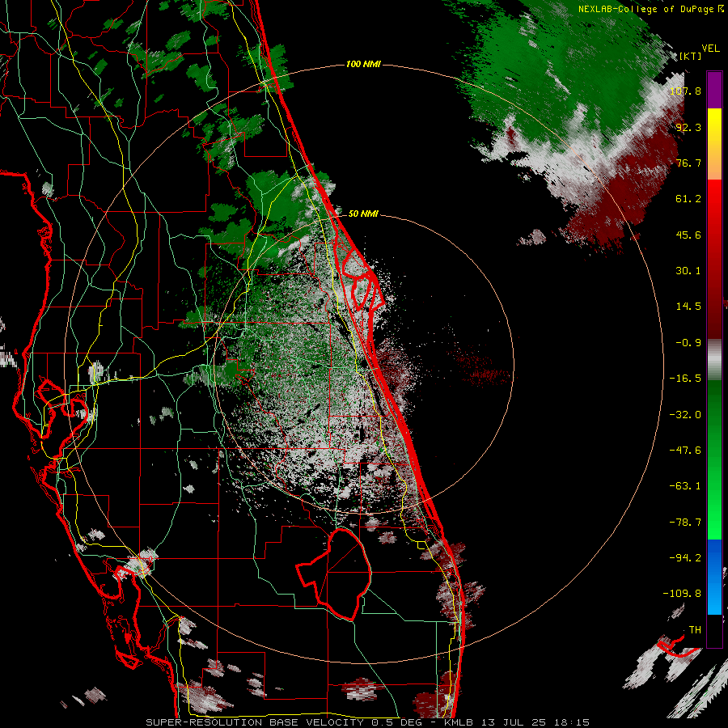The height and width of the screenshot is (728, 728).
Task: Select the NEXLAB-College of DuPage title text
Action: (x=650, y=9)
